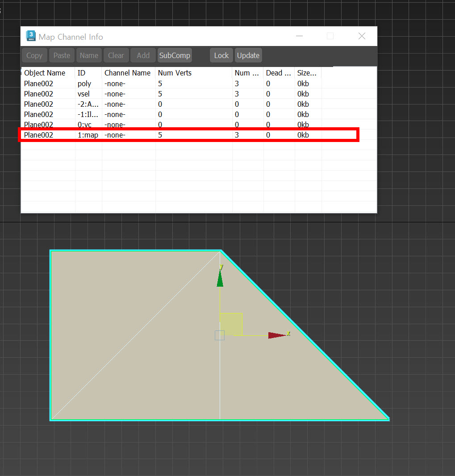Select the row with ID -1:Il...
This screenshot has height=476, width=455.
[199, 114]
